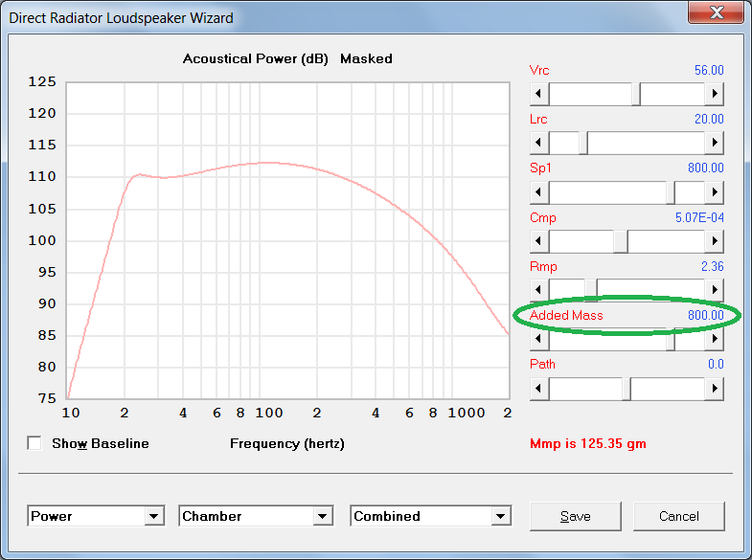Click the 'Frequency (hertz)' axis label
Image resolution: width=752 pixels, height=560 pixels.
[x=287, y=443]
